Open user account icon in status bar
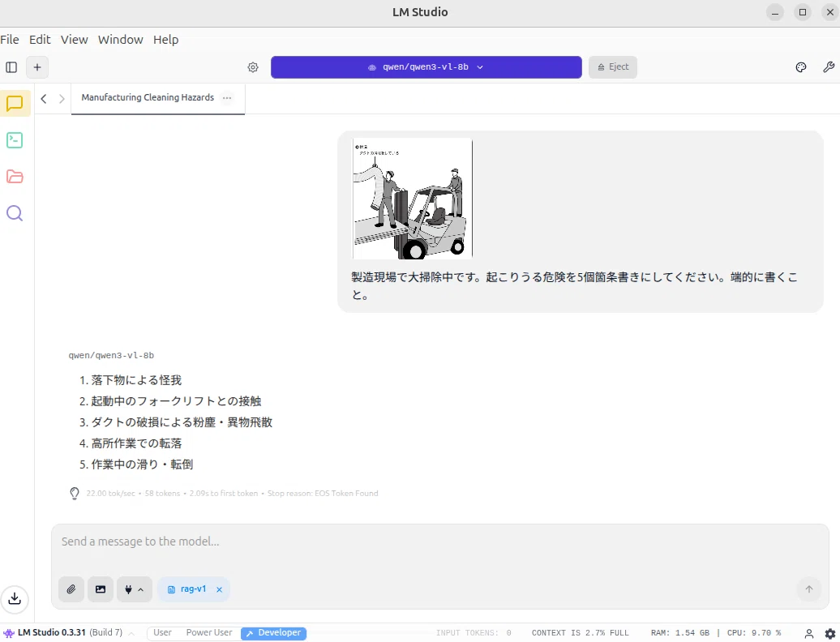This screenshot has height=642, width=840. pos(809,633)
